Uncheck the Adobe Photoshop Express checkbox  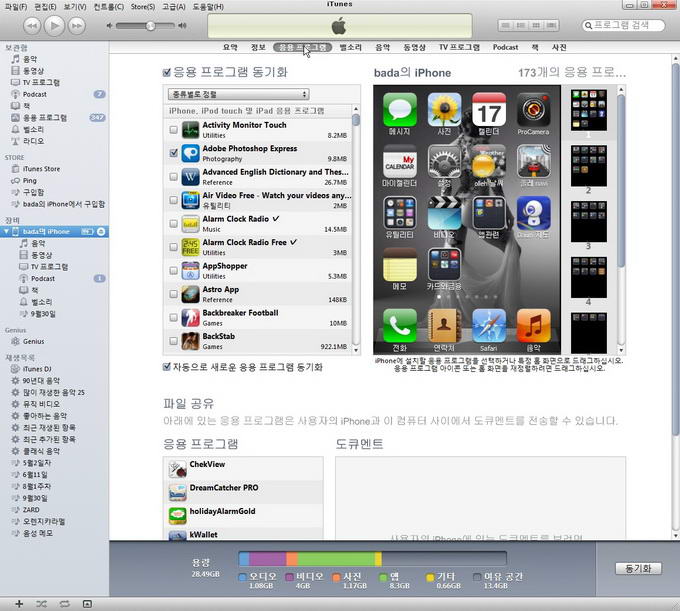click(x=173, y=153)
